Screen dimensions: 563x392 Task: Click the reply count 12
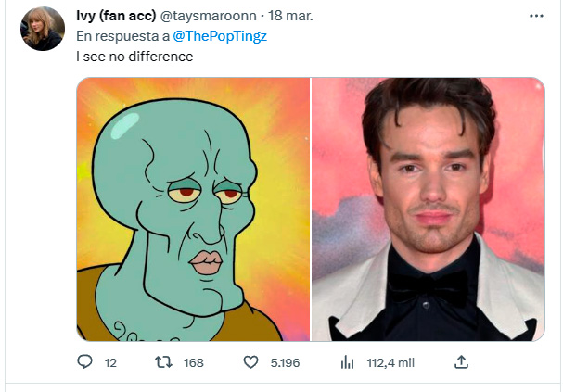(x=110, y=363)
